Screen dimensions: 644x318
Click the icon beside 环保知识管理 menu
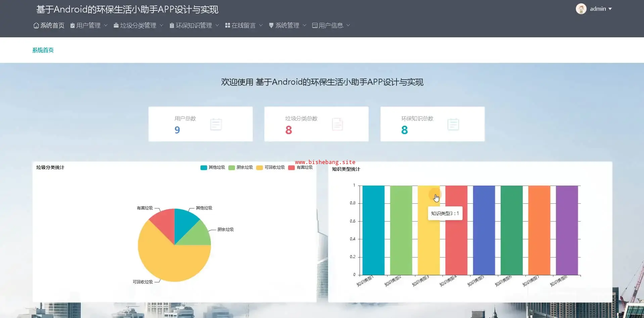pos(172,26)
